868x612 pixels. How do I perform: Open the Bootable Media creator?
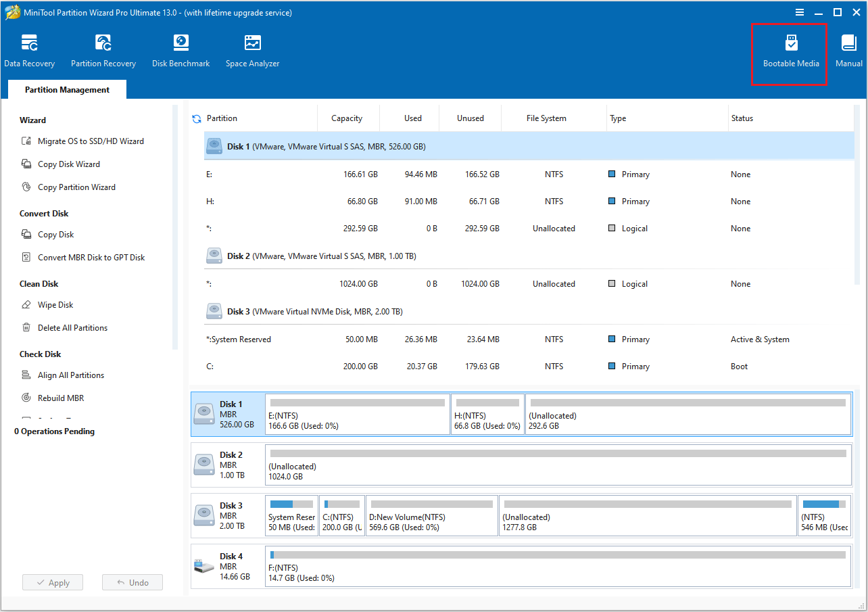[790, 49]
